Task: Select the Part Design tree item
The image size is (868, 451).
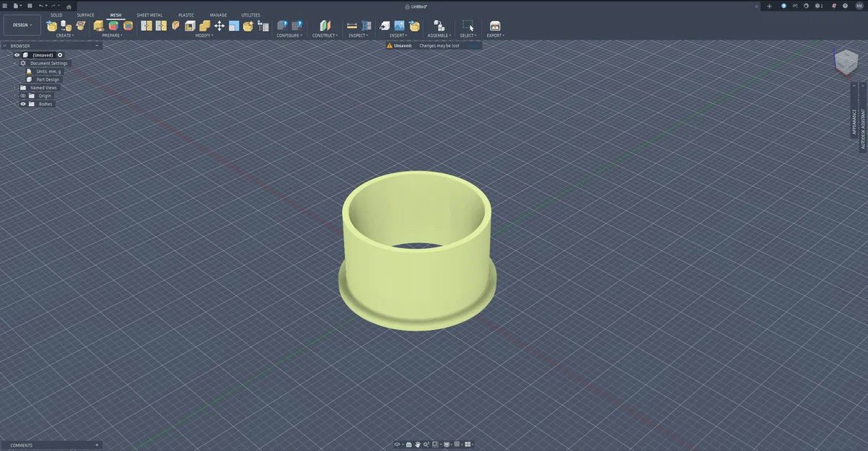Action: click(48, 79)
